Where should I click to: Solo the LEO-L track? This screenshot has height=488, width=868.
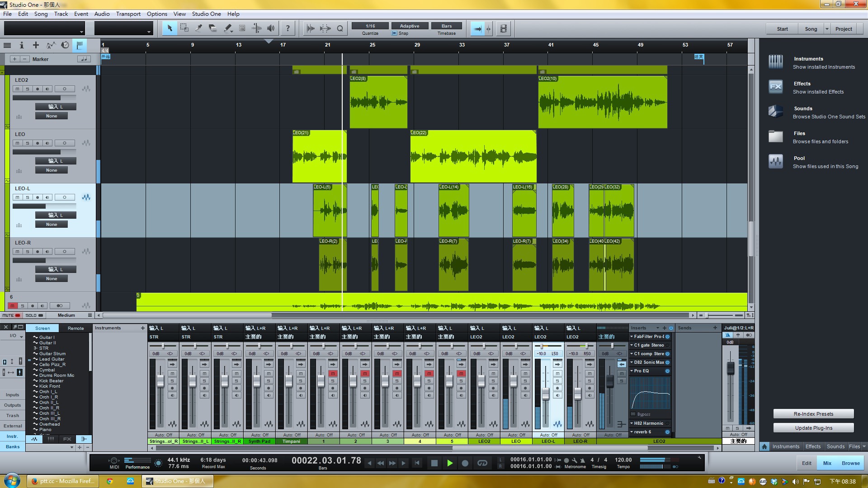pyautogui.click(x=28, y=197)
